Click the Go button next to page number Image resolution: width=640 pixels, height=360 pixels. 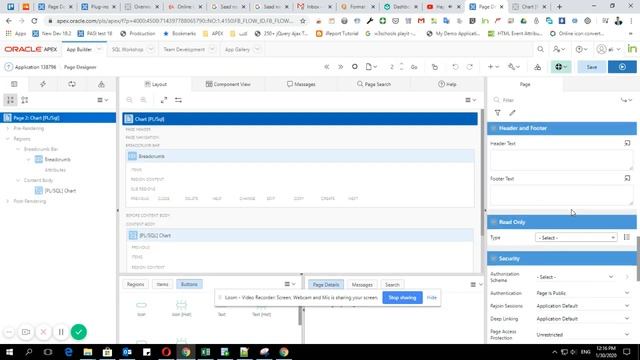(x=414, y=67)
